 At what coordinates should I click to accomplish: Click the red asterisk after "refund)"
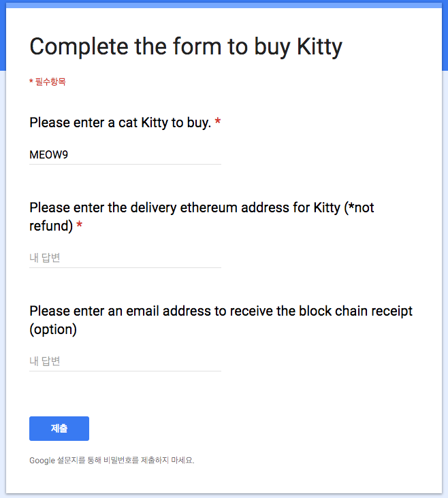point(80,226)
